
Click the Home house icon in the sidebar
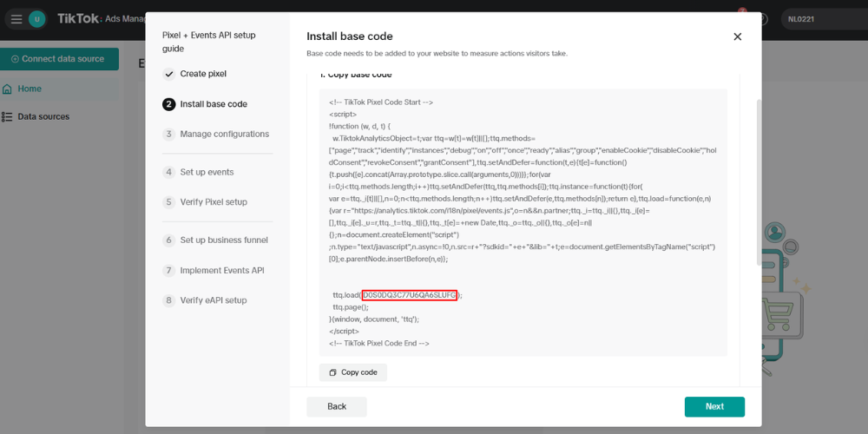point(7,89)
